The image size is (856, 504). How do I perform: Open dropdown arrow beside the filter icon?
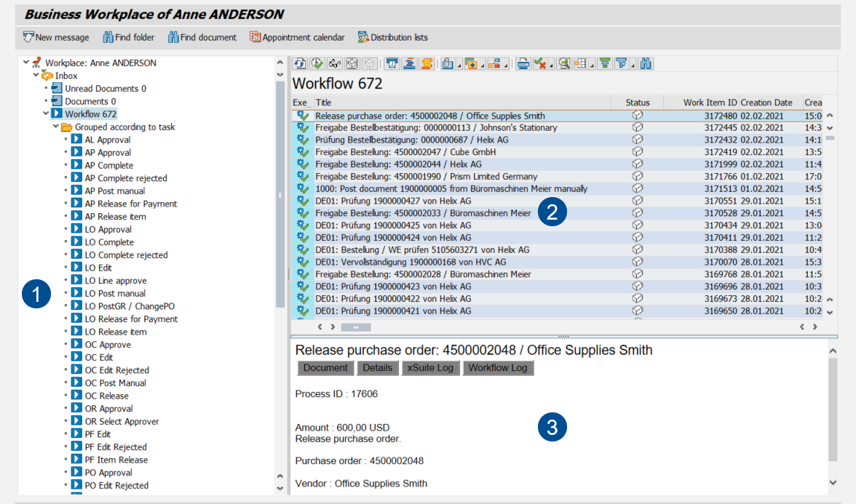coord(633,65)
